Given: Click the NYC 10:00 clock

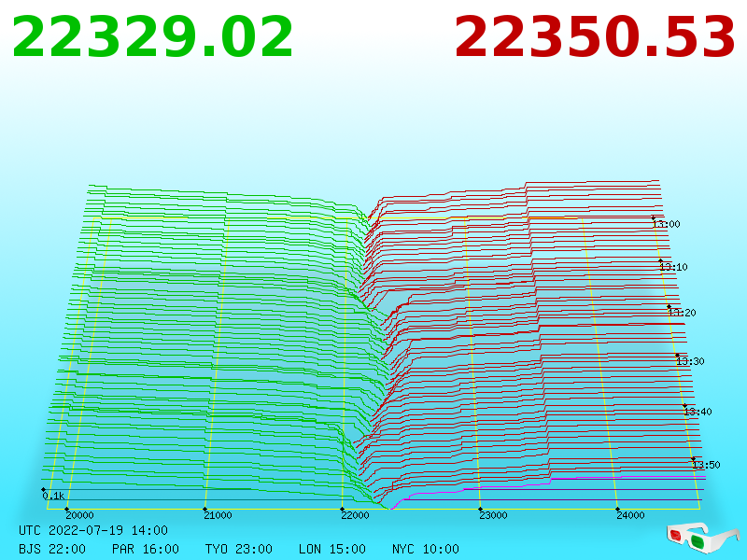Looking at the screenshot, I should pos(426,549).
